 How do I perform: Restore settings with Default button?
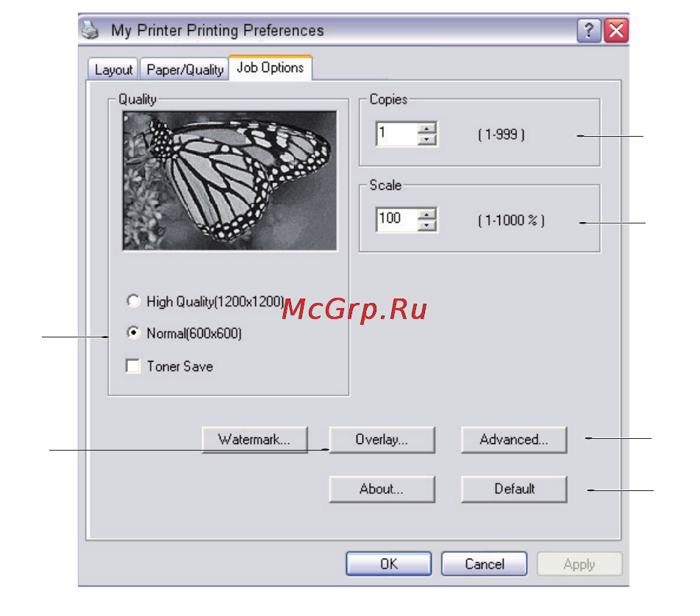(x=514, y=489)
